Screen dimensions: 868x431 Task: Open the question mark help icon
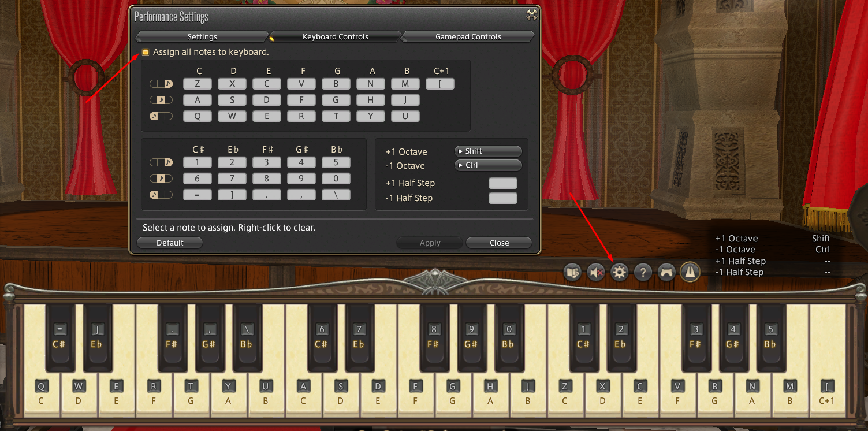click(643, 272)
